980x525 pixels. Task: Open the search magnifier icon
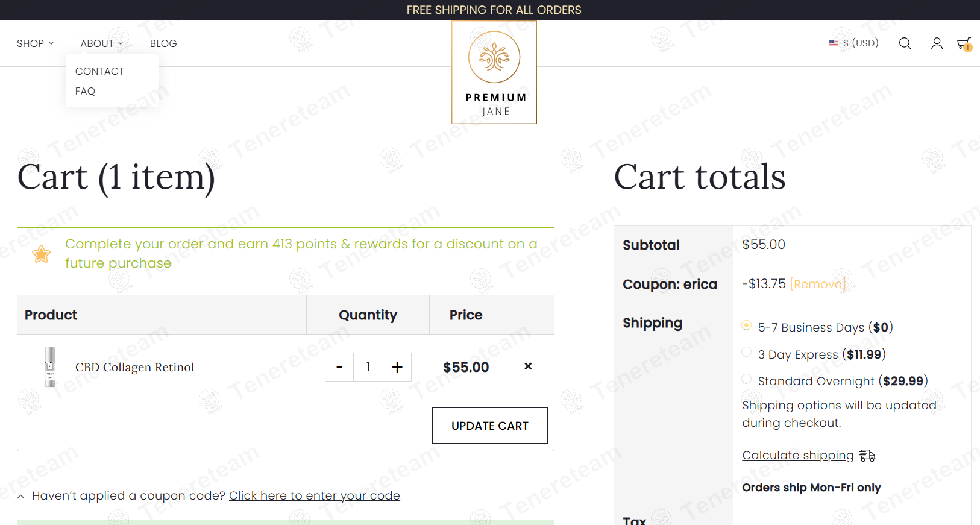click(x=905, y=43)
